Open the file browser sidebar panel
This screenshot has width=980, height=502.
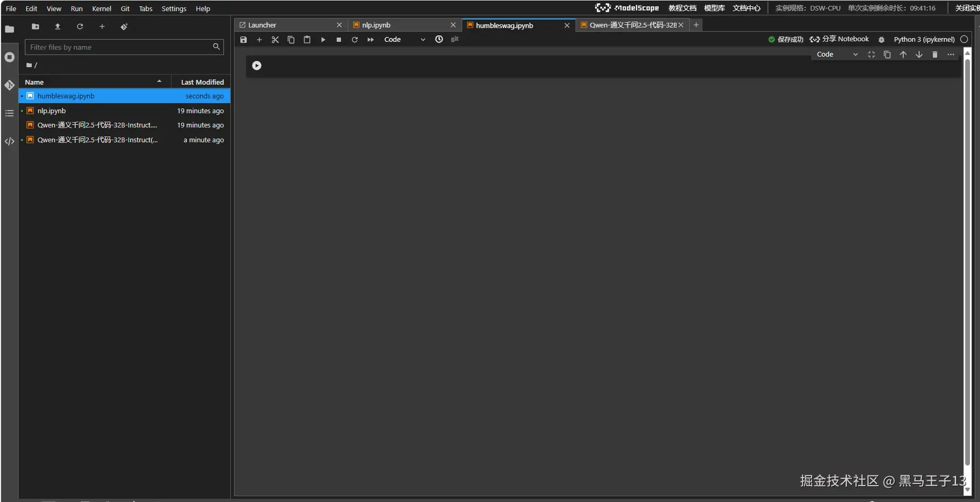coord(10,29)
